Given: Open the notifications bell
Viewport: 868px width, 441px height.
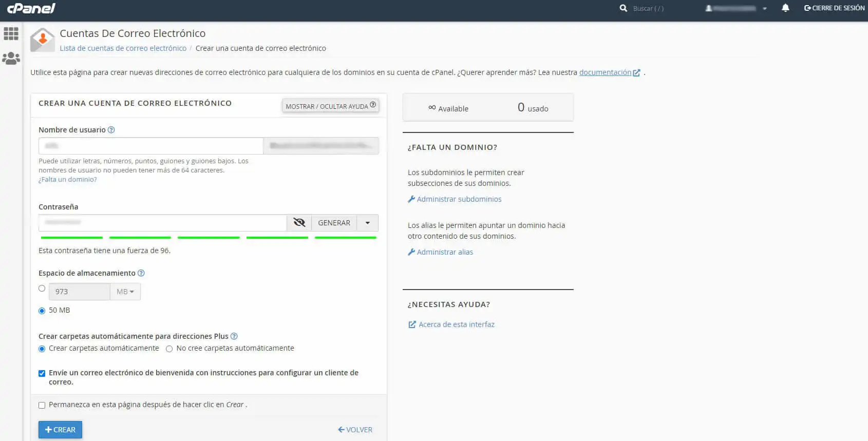Looking at the screenshot, I should [785, 8].
